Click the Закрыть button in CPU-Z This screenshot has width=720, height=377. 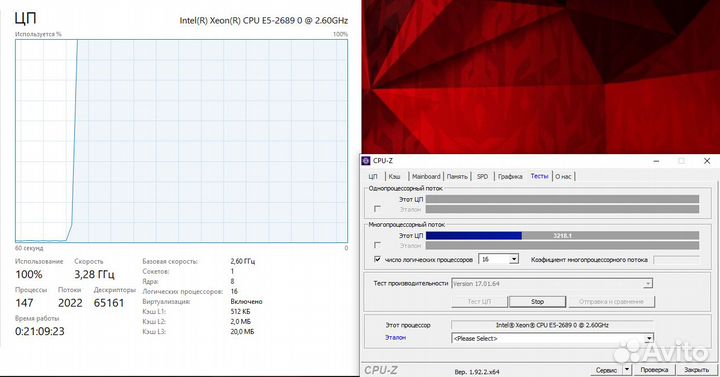(x=696, y=370)
